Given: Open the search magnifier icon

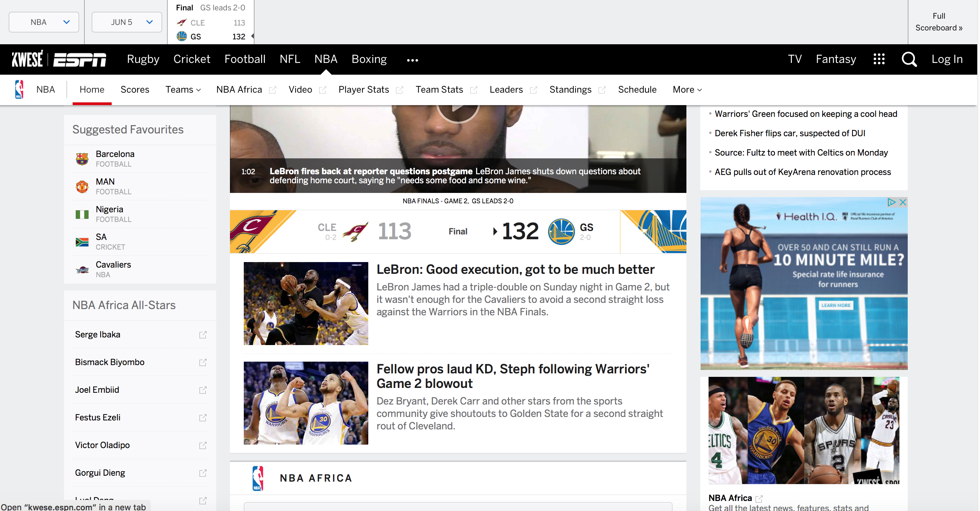Looking at the screenshot, I should coord(909,59).
